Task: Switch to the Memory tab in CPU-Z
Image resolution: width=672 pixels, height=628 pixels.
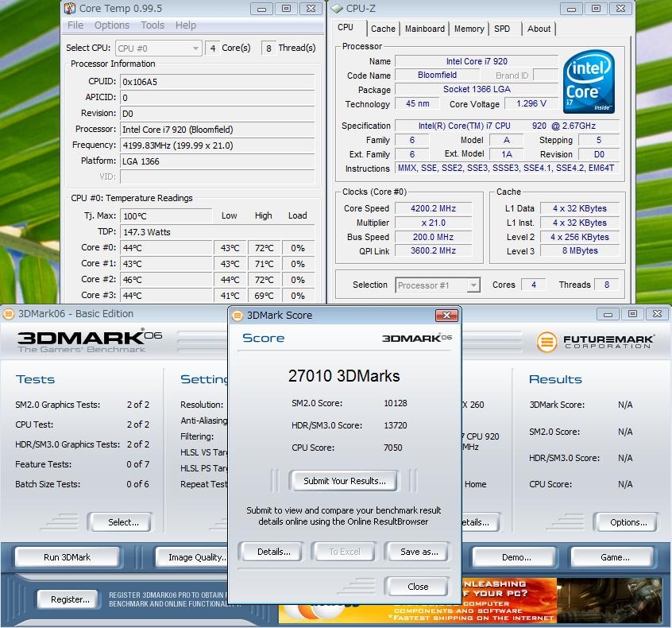Action: [469, 29]
